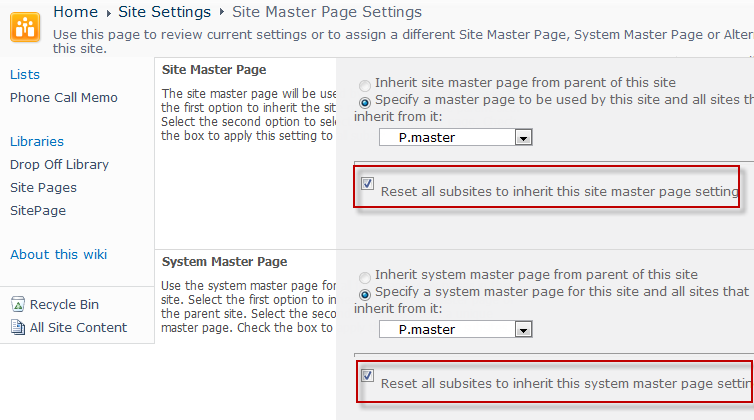
Task: Choose Specify a master page radio option
Action: pyautogui.click(x=364, y=101)
